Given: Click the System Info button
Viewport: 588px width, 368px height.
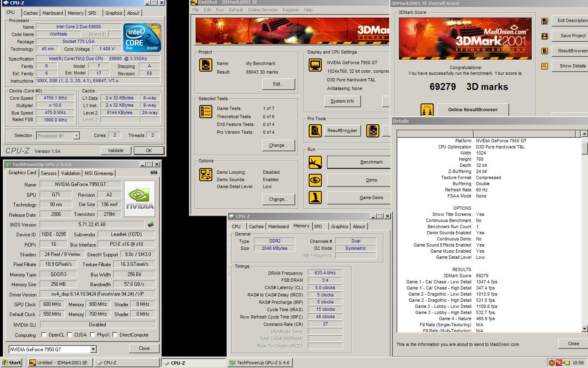Looking at the screenshot, I should 342,101.
